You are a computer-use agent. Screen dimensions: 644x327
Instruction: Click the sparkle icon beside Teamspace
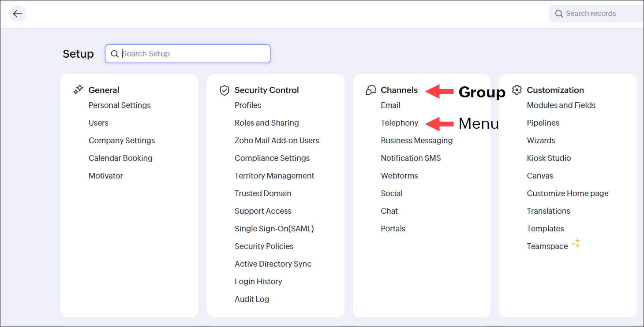[576, 244]
